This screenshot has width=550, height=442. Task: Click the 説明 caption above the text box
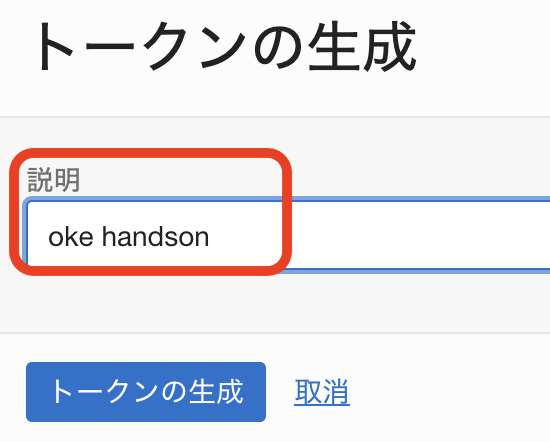[x=54, y=180]
